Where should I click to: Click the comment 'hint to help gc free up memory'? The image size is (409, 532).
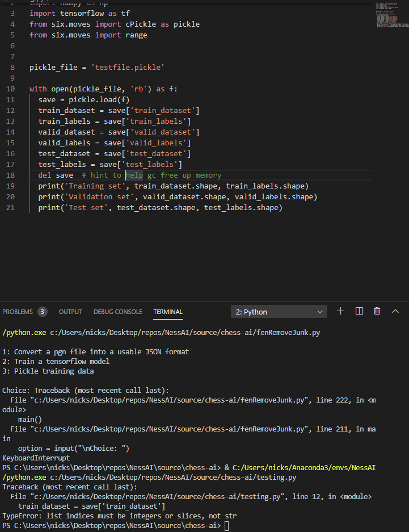[151, 175]
